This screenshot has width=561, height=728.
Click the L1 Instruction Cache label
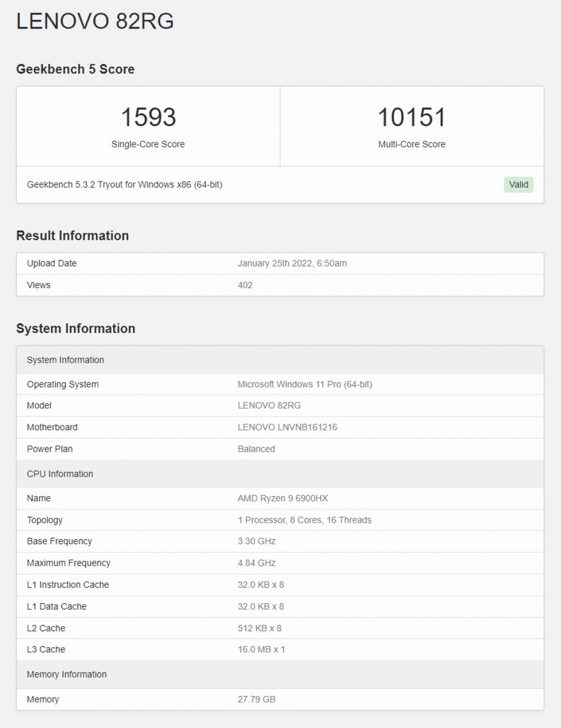[x=68, y=585]
